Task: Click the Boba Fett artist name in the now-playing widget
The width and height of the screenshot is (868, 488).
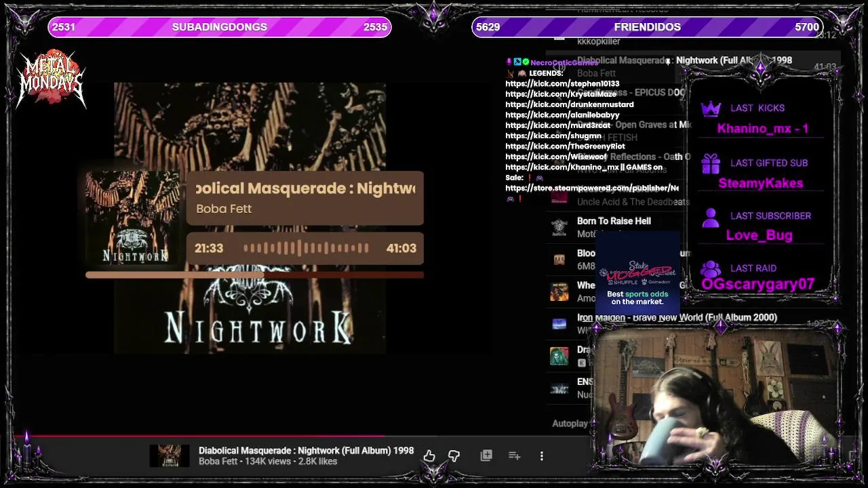Action: (224, 209)
